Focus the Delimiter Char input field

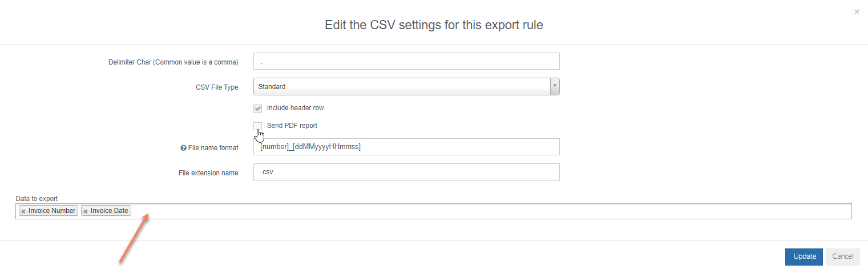click(x=406, y=61)
